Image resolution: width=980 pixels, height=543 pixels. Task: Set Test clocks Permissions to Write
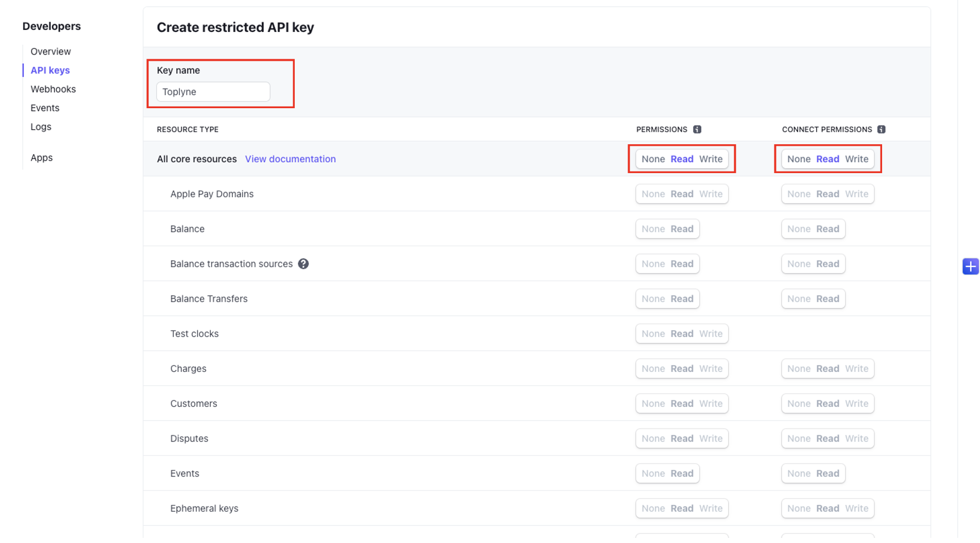click(x=711, y=334)
